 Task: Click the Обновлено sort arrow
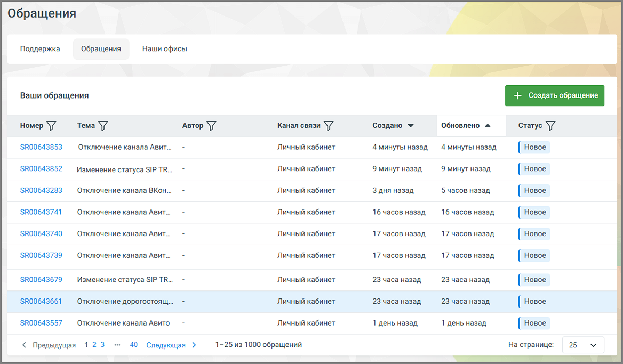488,125
